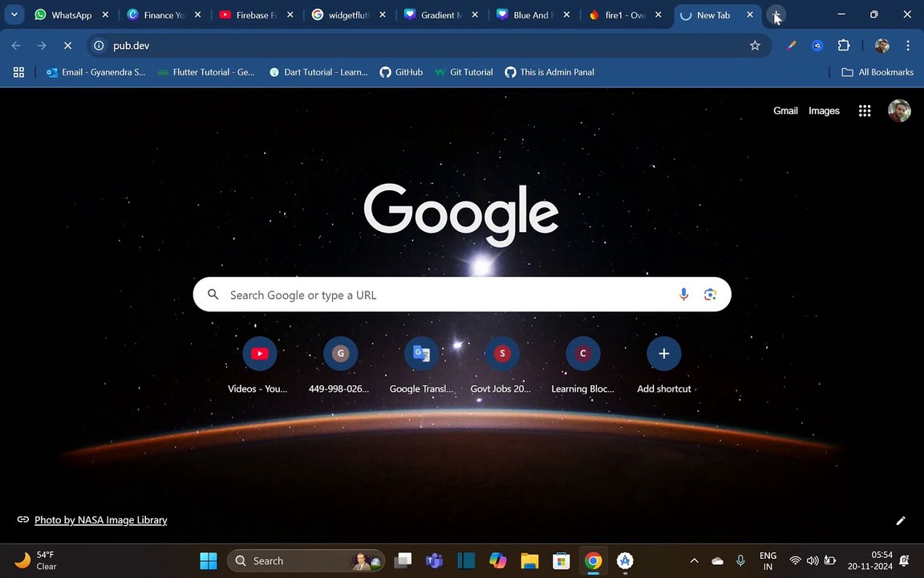Screen dimensions: 924x578
Task: View site information icon in address bar
Action: [x=99, y=46]
